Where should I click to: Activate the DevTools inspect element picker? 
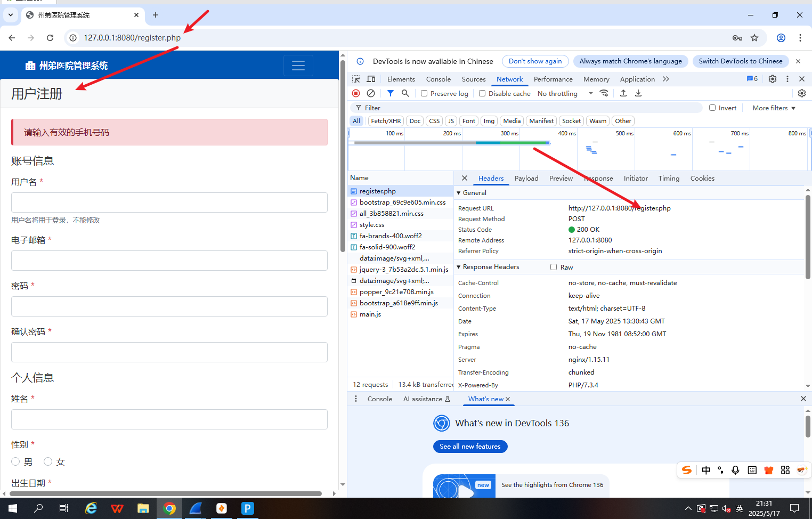356,79
